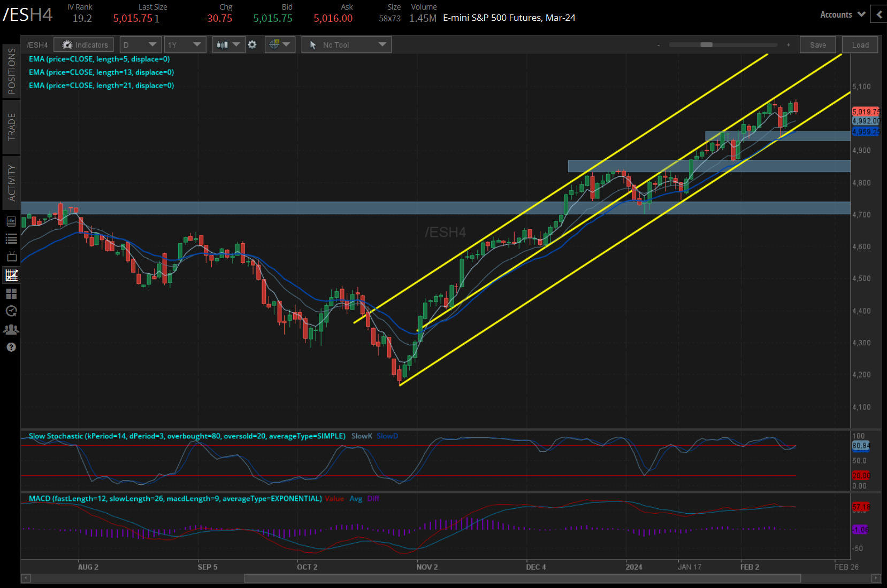
Task: Click the EMA length=5 study label
Action: (100, 59)
